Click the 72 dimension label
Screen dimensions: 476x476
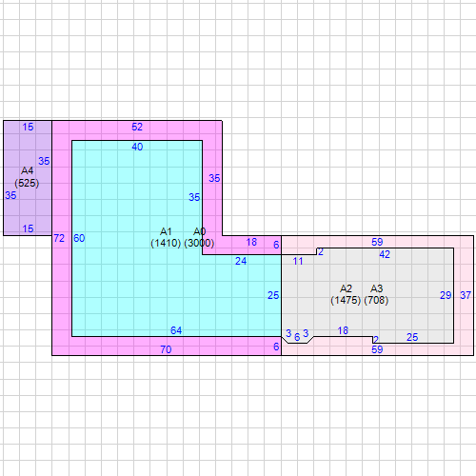(x=59, y=238)
